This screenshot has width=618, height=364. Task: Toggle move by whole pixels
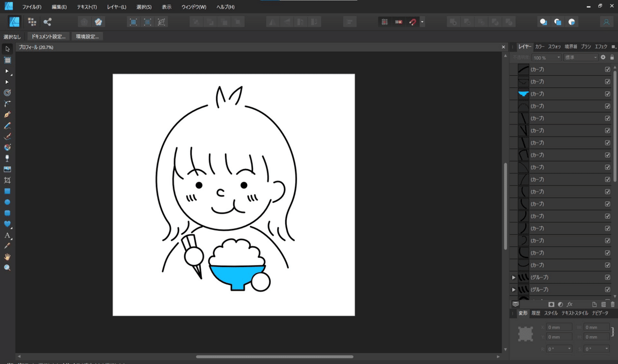[398, 22]
